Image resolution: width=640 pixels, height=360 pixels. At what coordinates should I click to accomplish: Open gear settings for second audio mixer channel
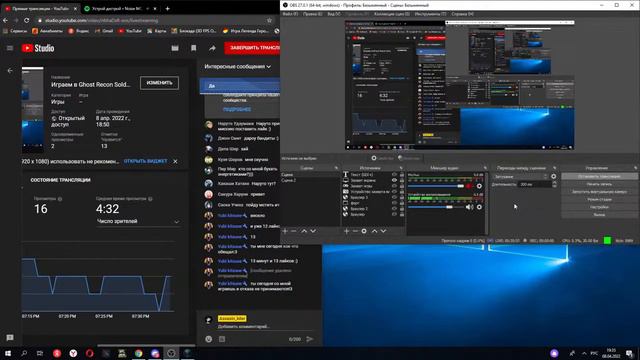(479, 207)
